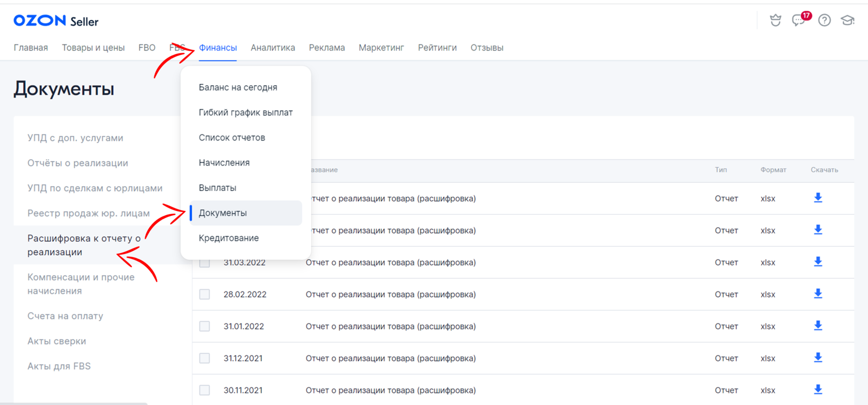This screenshot has width=868, height=405.
Task: Download the 28.02.2022 report file
Action: [818, 294]
